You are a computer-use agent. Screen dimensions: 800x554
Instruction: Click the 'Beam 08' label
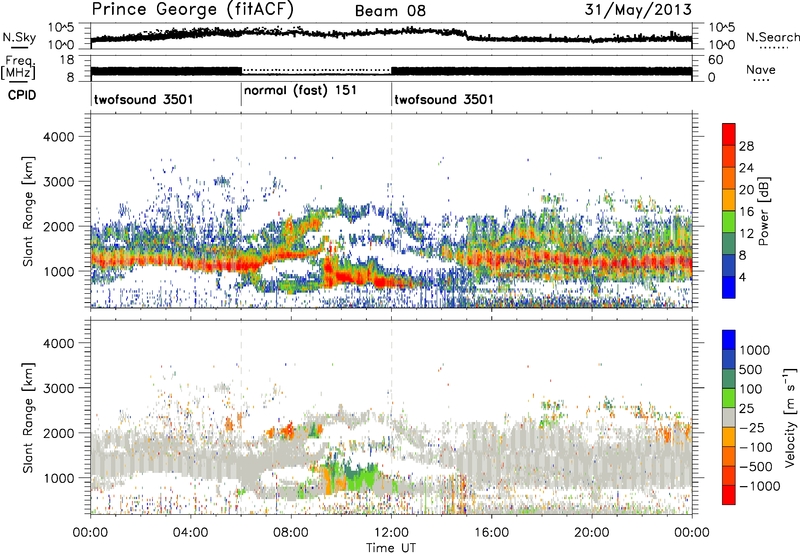pos(390,11)
